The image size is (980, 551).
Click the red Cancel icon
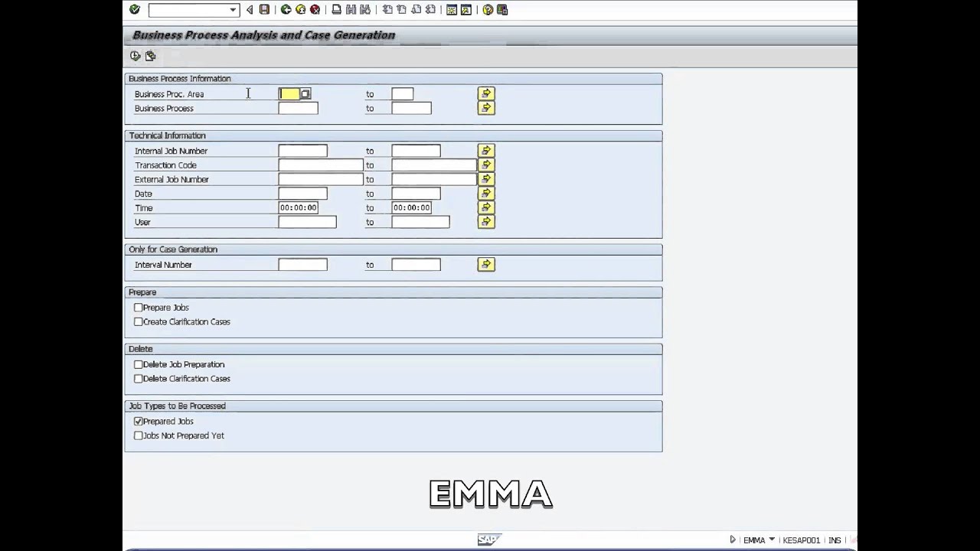click(x=315, y=10)
